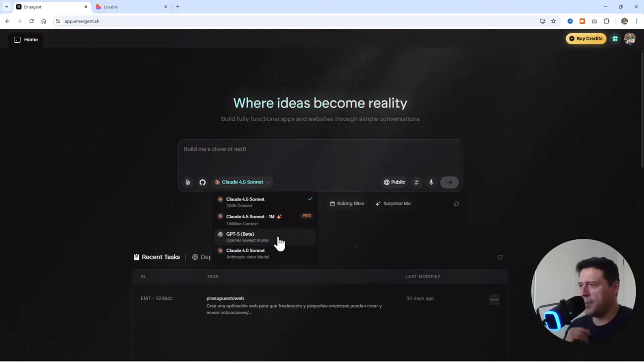The width and height of the screenshot is (644, 362).
Task: Click the GitHub icon in prompt box
Action: tap(202, 183)
